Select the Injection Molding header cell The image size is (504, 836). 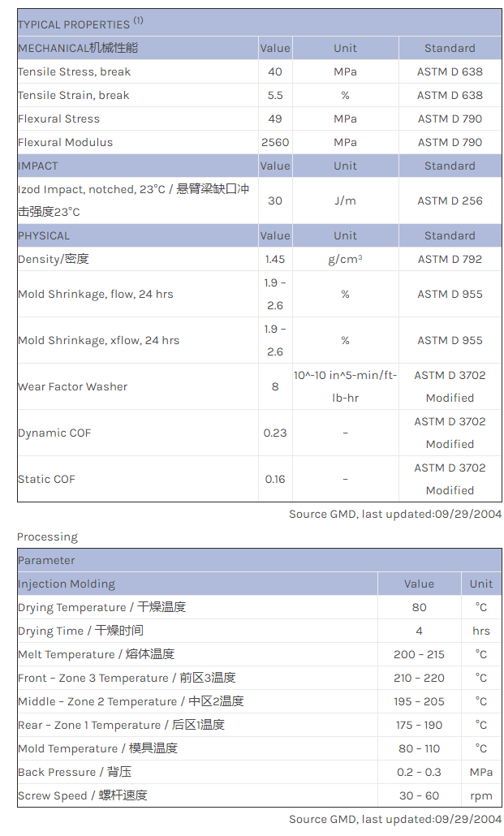pos(67,584)
